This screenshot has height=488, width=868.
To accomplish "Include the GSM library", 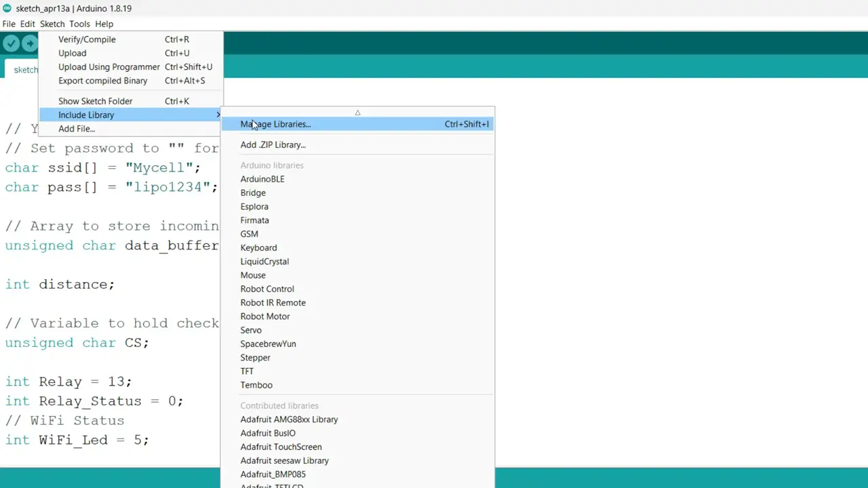I will tap(357, 234).
